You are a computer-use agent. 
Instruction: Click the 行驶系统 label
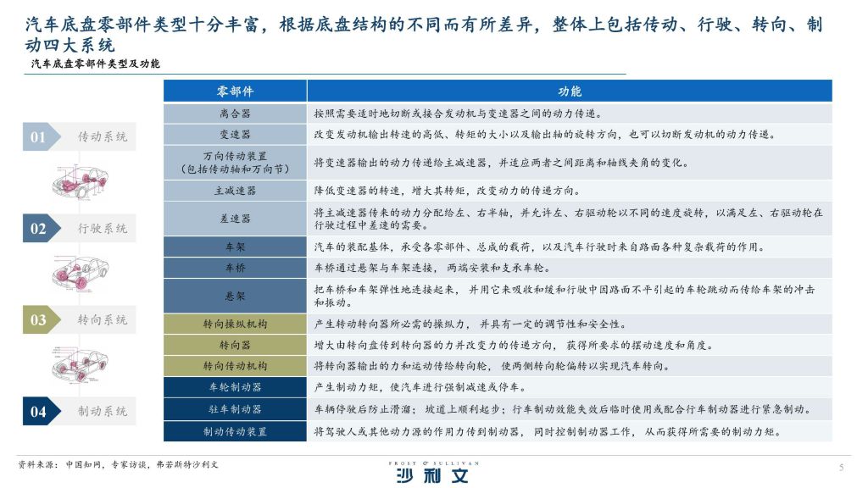pyautogui.click(x=103, y=229)
